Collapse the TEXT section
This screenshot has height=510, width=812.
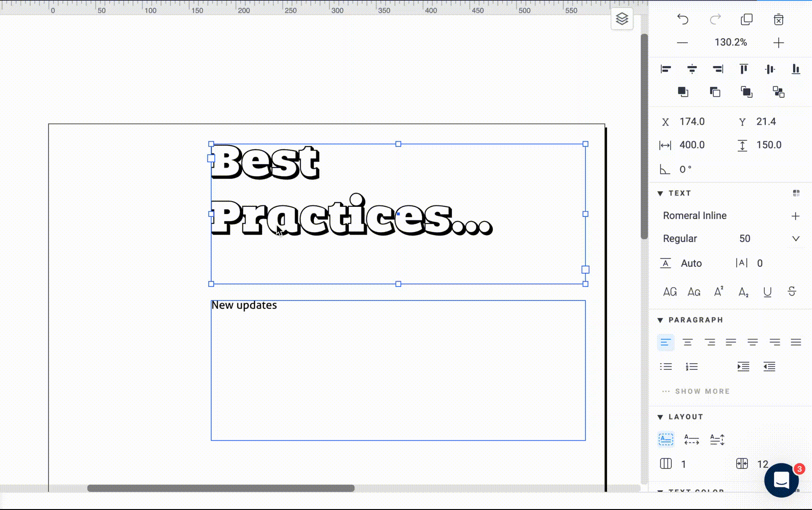(660, 193)
